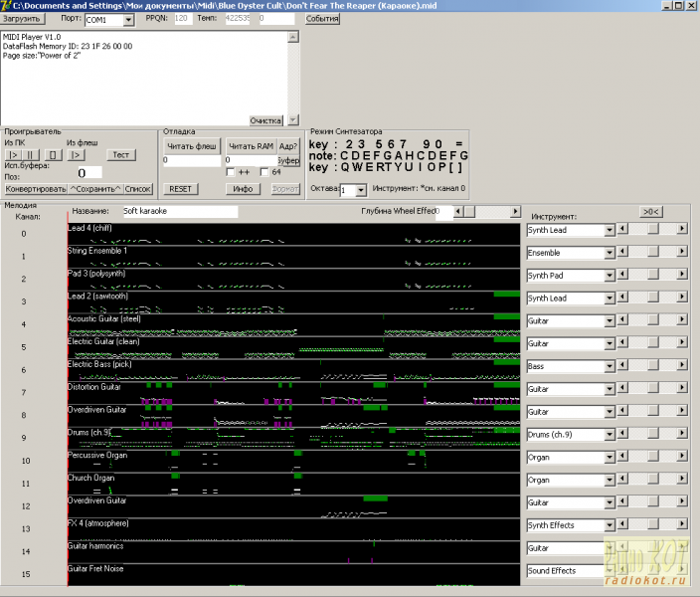Click right arrow for Synth Pad channel slider
The width and height of the screenshot is (700, 597).
pyautogui.click(x=682, y=275)
